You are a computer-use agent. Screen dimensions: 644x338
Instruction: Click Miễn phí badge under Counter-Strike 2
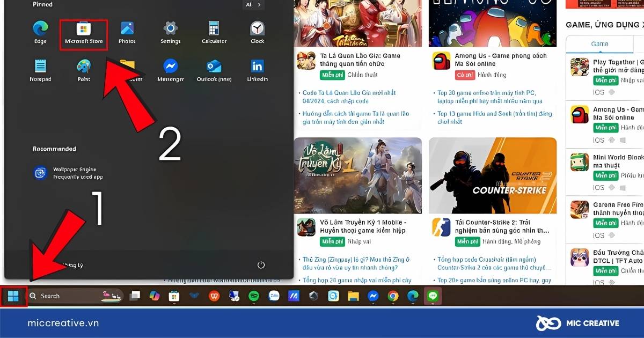click(x=467, y=241)
